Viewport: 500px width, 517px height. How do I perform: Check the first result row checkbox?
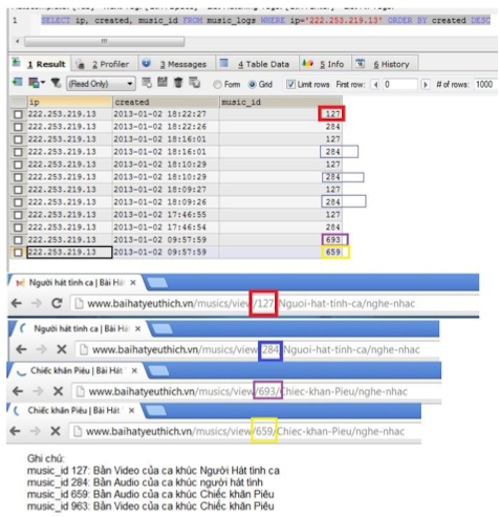(x=18, y=114)
